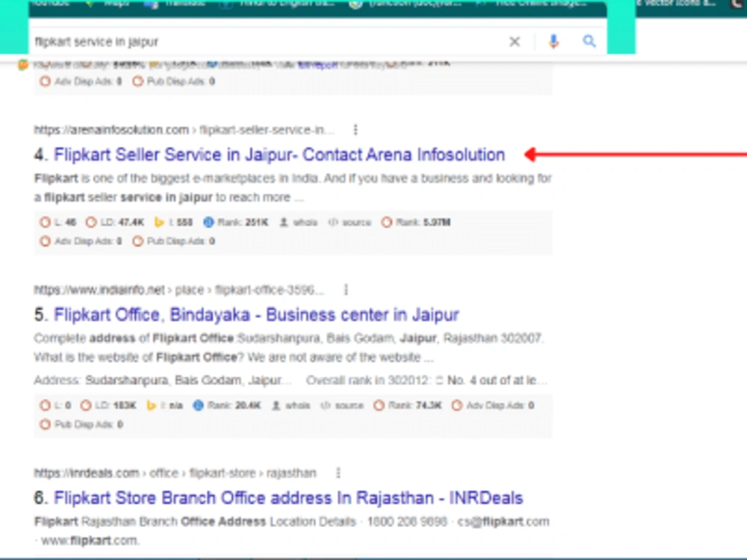Image resolution: width=747 pixels, height=560 pixels.
Task: Click the 'LD: 47.4K' metric in result 4
Action: pyautogui.click(x=115, y=223)
